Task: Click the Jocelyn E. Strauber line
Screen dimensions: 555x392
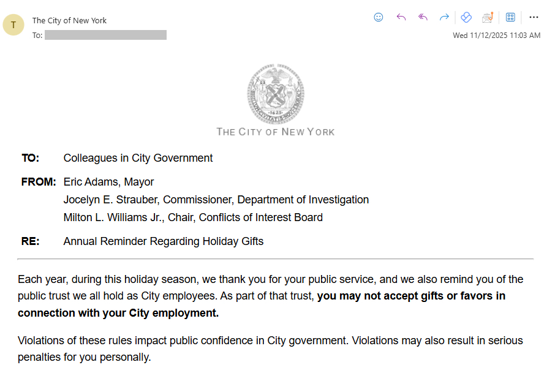Action: (216, 200)
